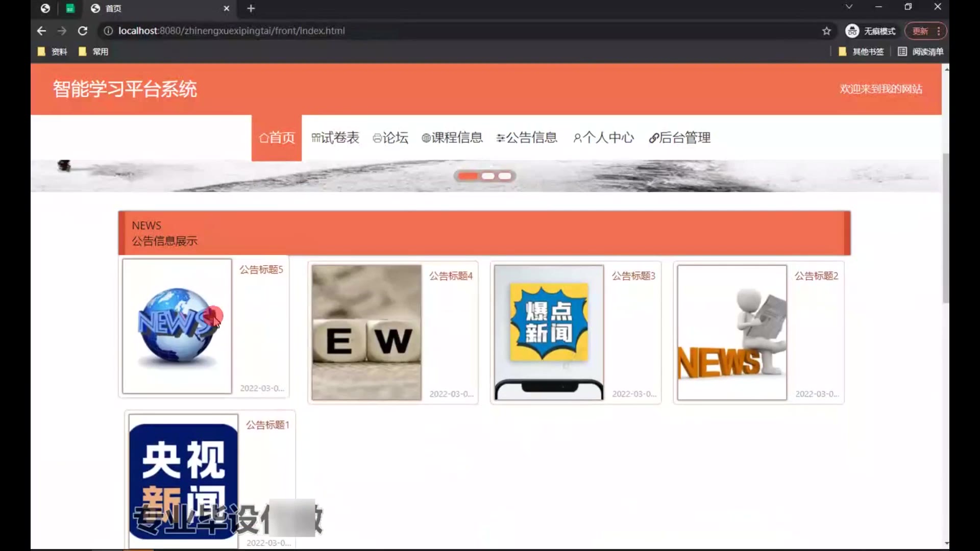Open the 公告标题3 news thumbnail
Viewport: 980px width, 551px height.
tap(549, 332)
